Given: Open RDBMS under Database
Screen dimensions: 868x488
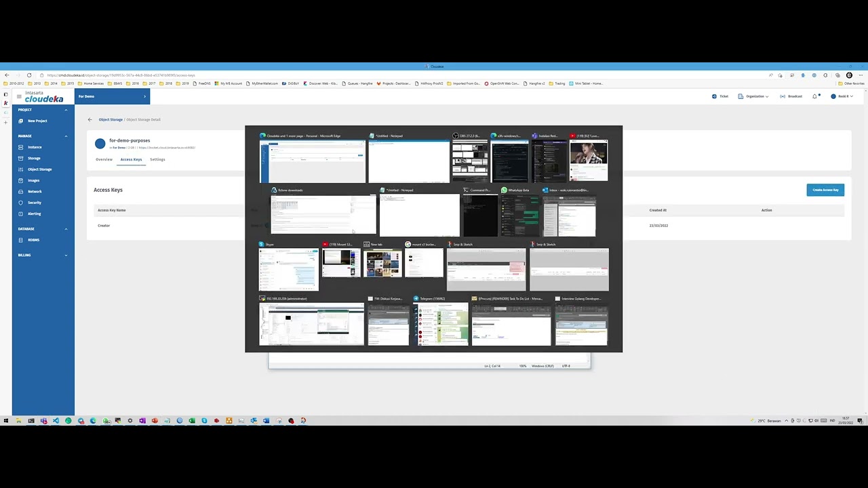Looking at the screenshot, I should tap(33, 240).
